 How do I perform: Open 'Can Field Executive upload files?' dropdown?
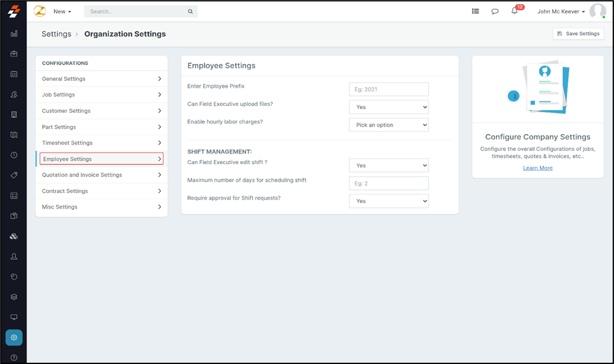tap(388, 107)
